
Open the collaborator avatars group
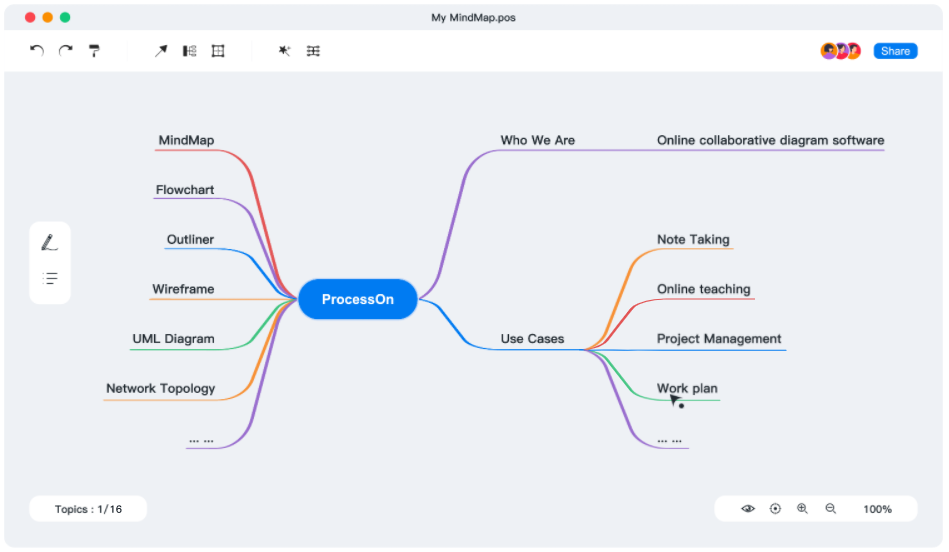pyautogui.click(x=841, y=51)
